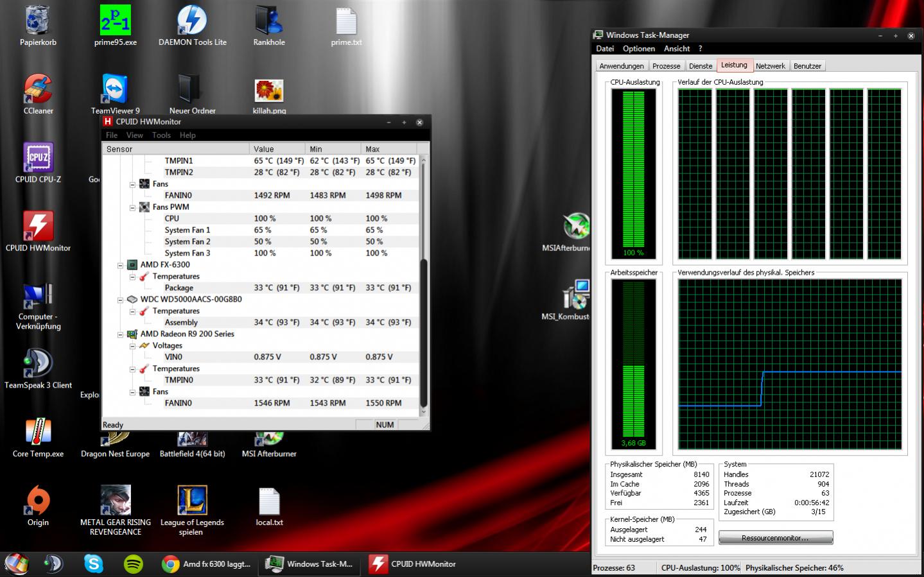
Task: Open the prime.txt file on desktop
Action: pyautogui.click(x=346, y=26)
